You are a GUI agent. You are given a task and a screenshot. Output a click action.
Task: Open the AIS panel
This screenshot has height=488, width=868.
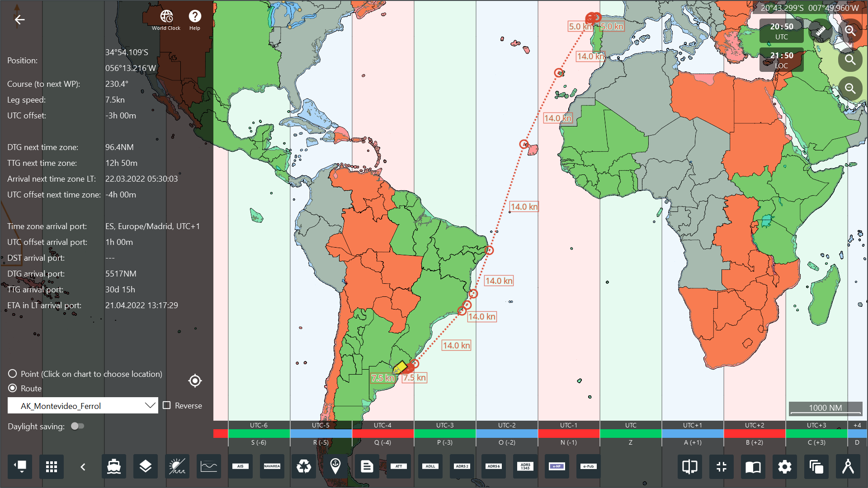tap(240, 466)
